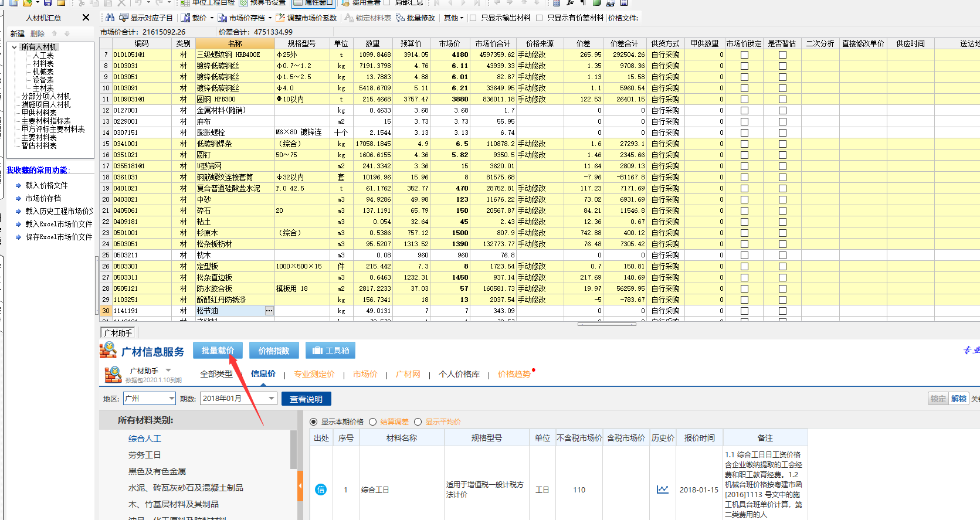Open the history price chart icon
This screenshot has height=520, width=980.
point(663,490)
